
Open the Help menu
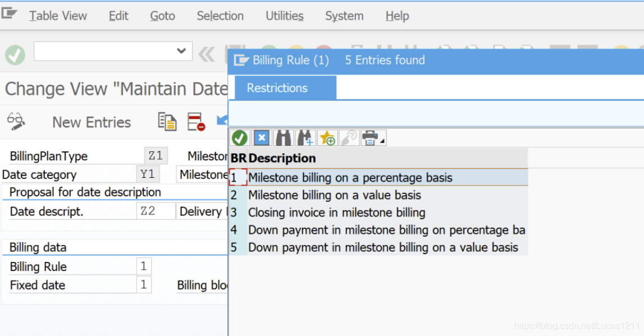click(397, 16)
